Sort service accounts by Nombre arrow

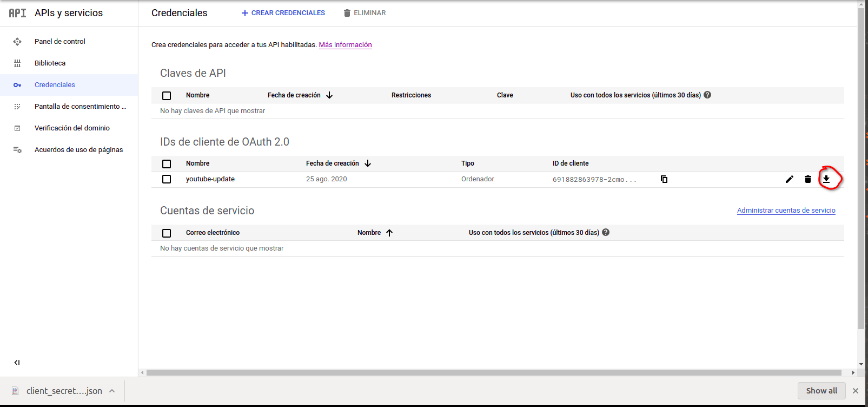389,233
